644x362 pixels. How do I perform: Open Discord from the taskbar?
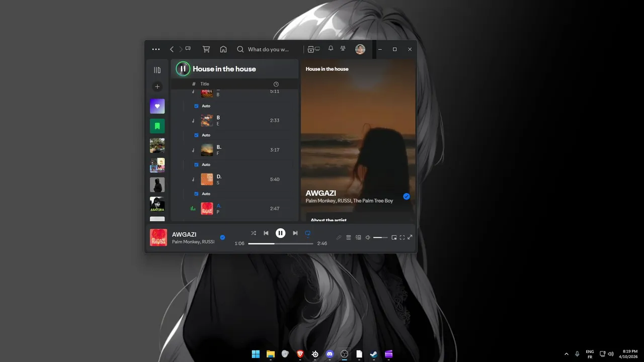[x=330, y=354]
